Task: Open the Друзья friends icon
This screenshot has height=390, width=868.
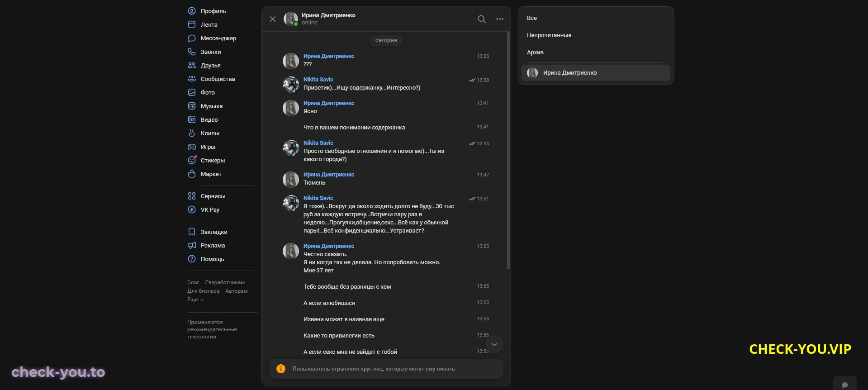Action: [192, 65]
